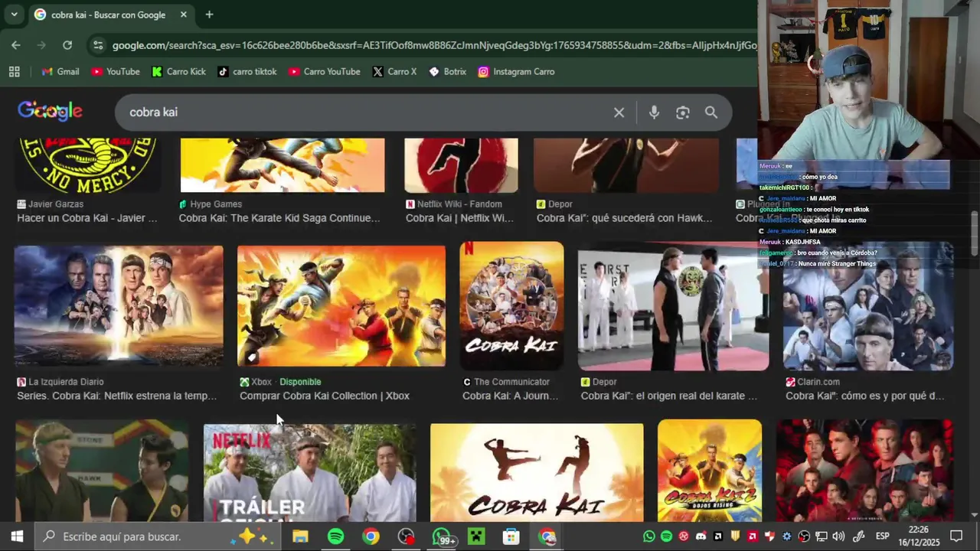Close the cobra kai browser tab
The width and height of the screenshot is (980, 551).
pyautogui.click(x=184, y=15)
